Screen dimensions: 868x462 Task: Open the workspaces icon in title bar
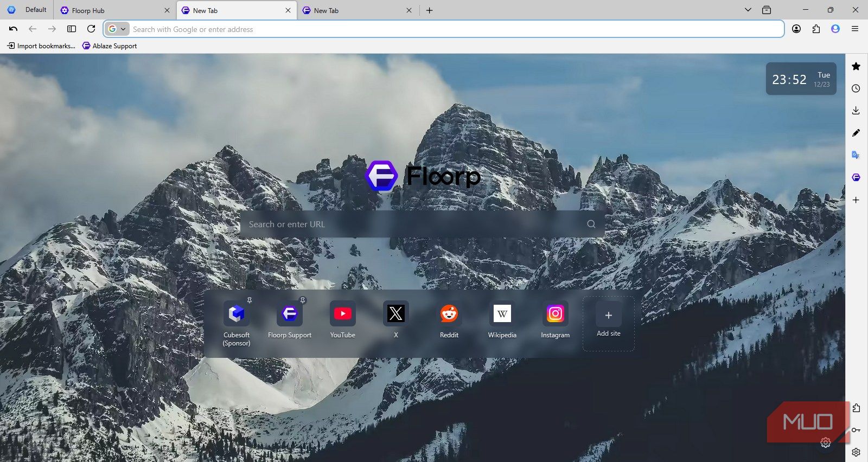point(767,10)
